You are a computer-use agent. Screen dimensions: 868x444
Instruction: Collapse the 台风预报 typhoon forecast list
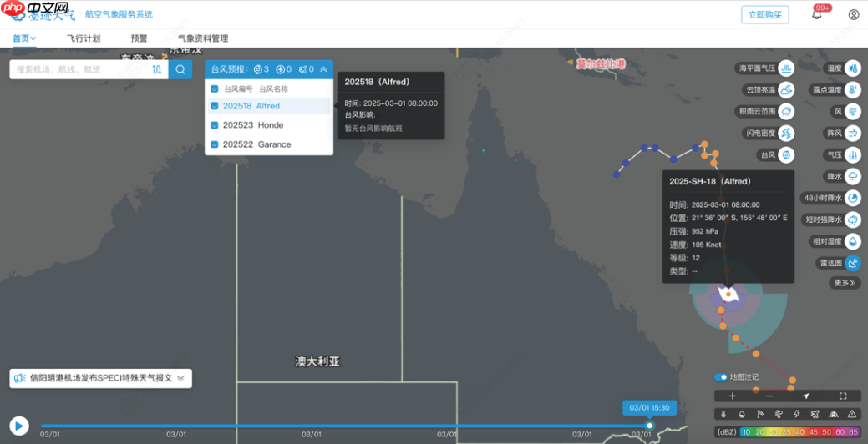click(x=323, y=69)
